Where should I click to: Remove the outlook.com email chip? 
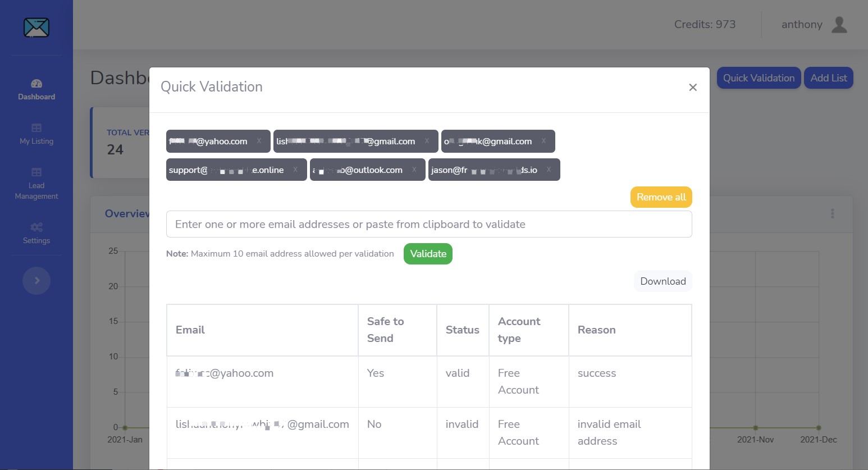click(414, 170)
